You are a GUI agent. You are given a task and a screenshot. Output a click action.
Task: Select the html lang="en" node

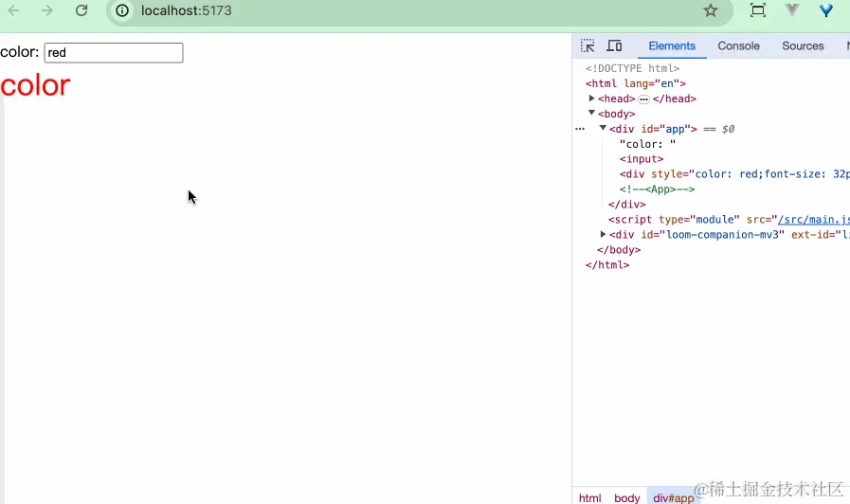635,83
